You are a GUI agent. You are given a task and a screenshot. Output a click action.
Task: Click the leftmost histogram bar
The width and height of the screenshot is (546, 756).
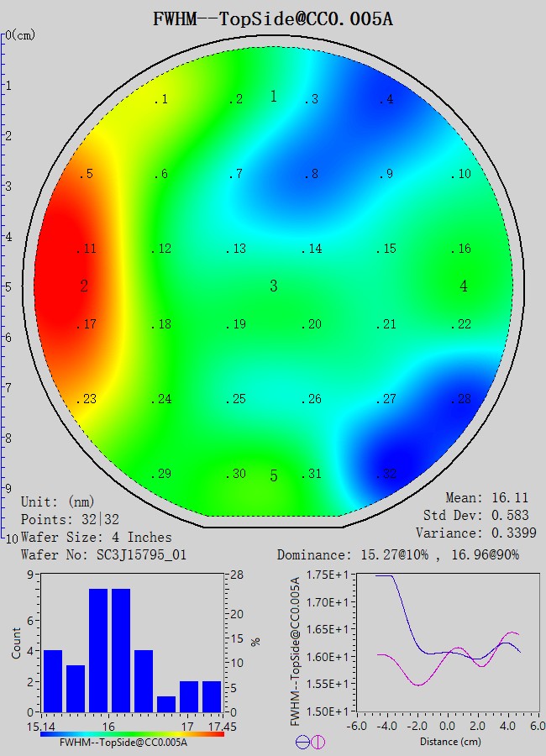click(53, 680)
